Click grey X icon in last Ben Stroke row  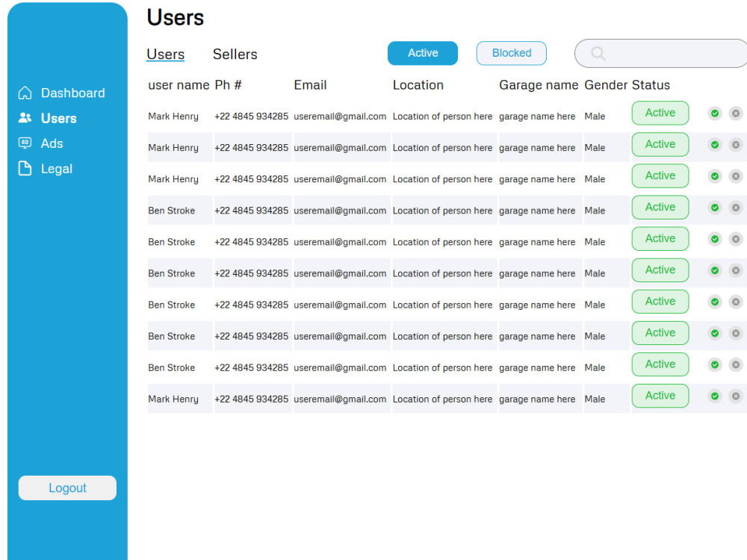(736, 365)
